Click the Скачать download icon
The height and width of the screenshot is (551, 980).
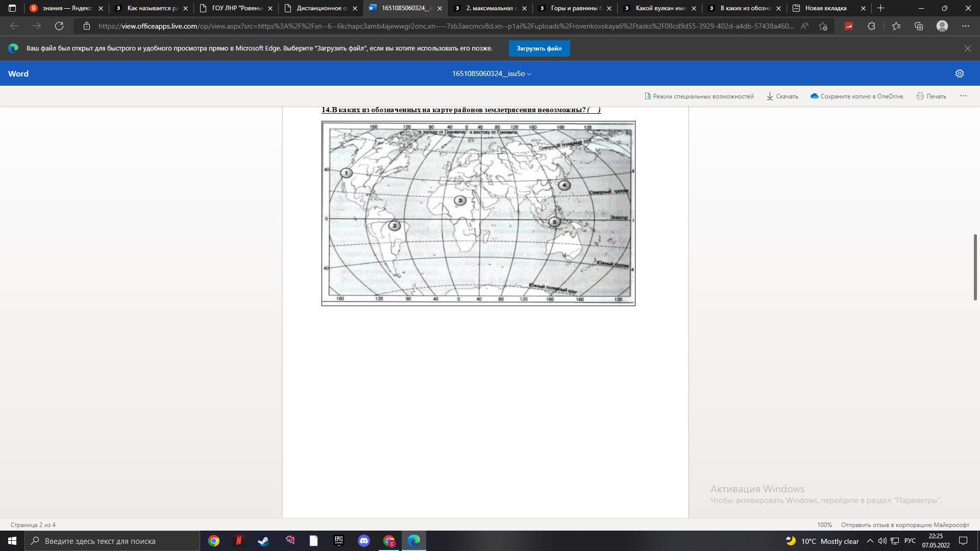[x=770, y=96]
